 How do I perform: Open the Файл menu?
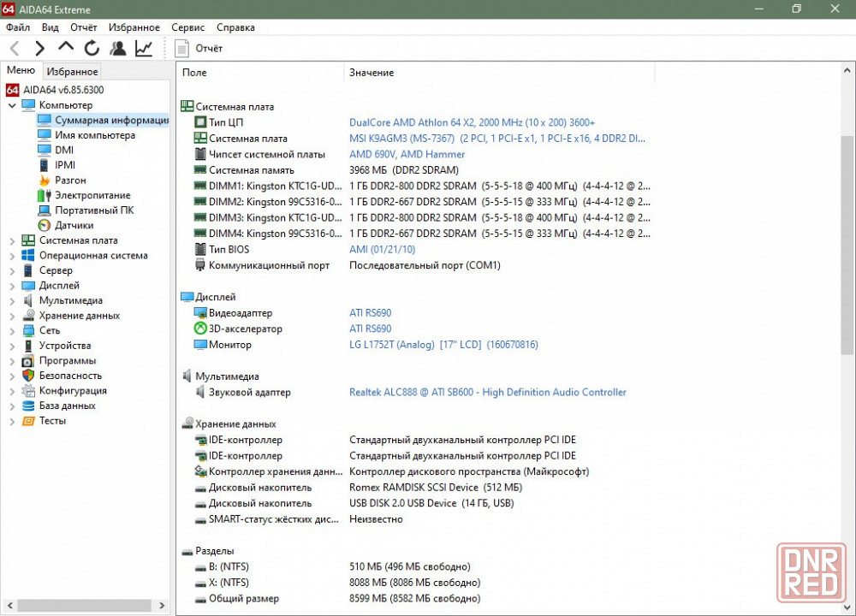[x=18, y=27]
